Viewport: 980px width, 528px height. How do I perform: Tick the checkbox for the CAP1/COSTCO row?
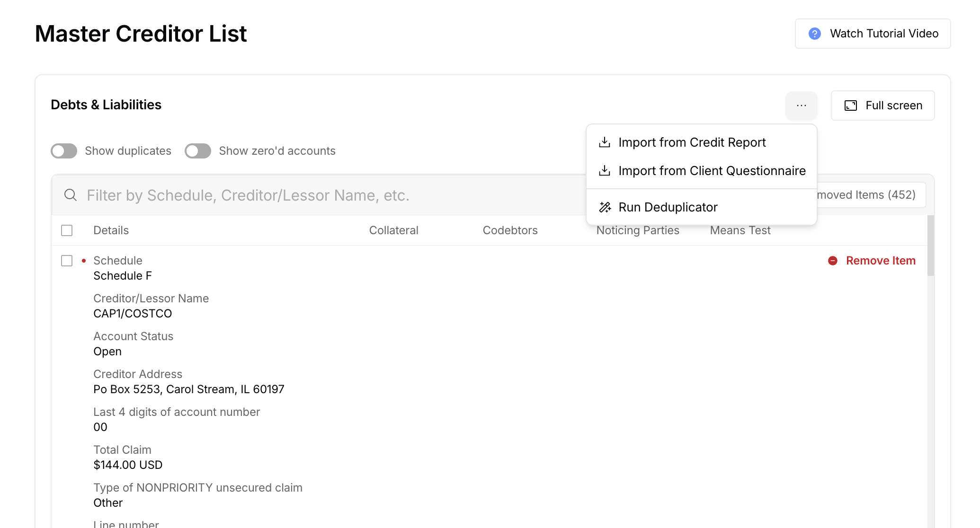click(67, 261)
